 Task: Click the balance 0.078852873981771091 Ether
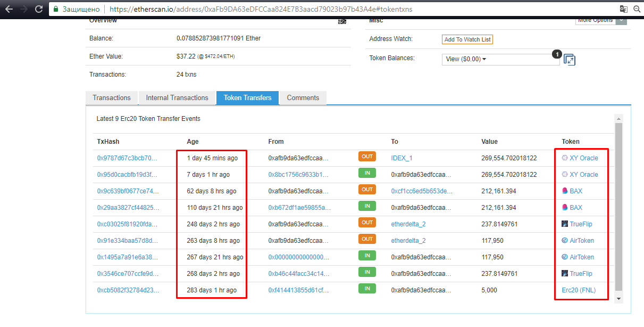[x=219, y=38]
